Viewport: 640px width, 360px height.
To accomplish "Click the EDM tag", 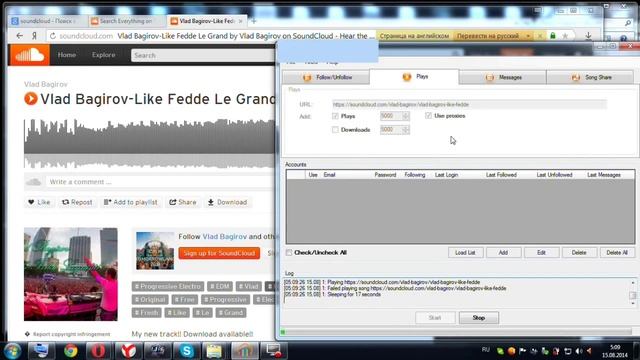I will (220, 287).
